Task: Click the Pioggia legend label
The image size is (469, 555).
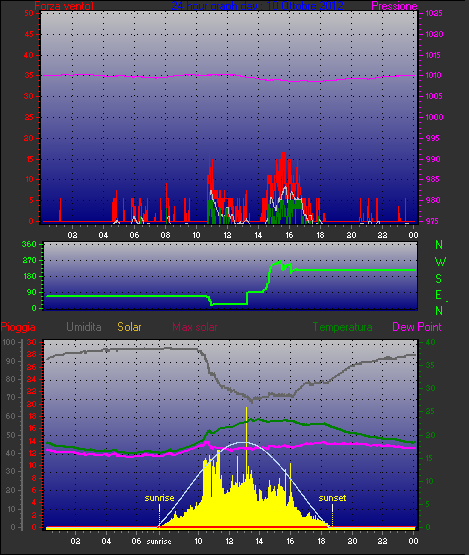Action: (18, 327)
